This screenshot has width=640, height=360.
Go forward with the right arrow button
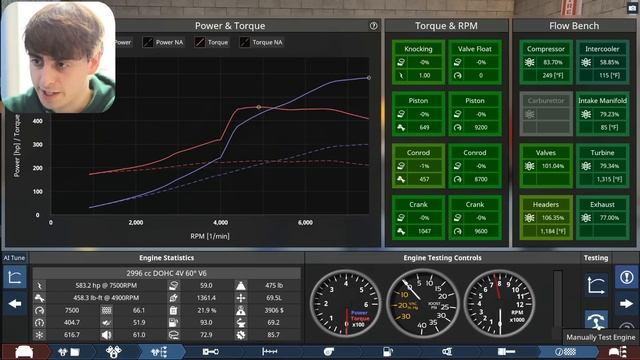tap(627, 304)
